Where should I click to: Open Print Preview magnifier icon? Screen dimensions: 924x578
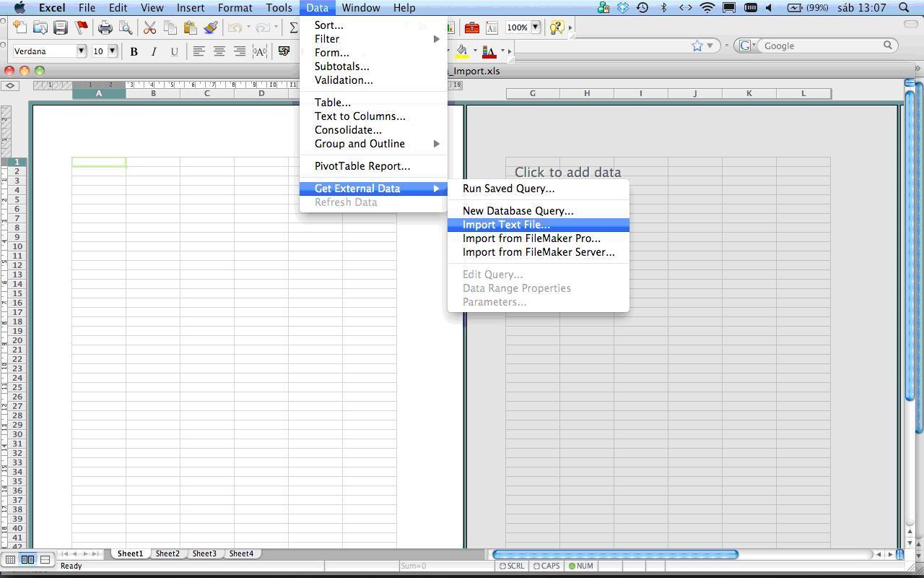(126, 27)
